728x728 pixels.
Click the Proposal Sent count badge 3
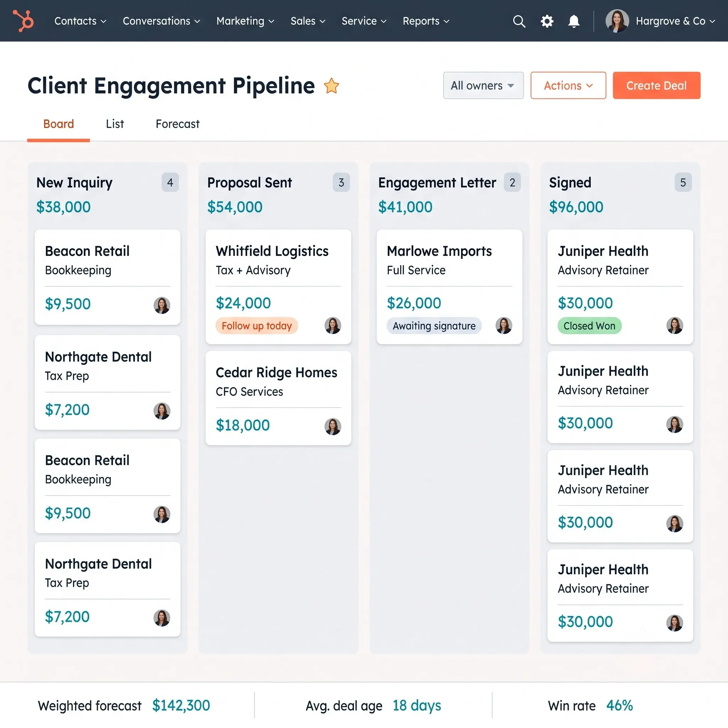pyautogui.click(x=341, y=182)
